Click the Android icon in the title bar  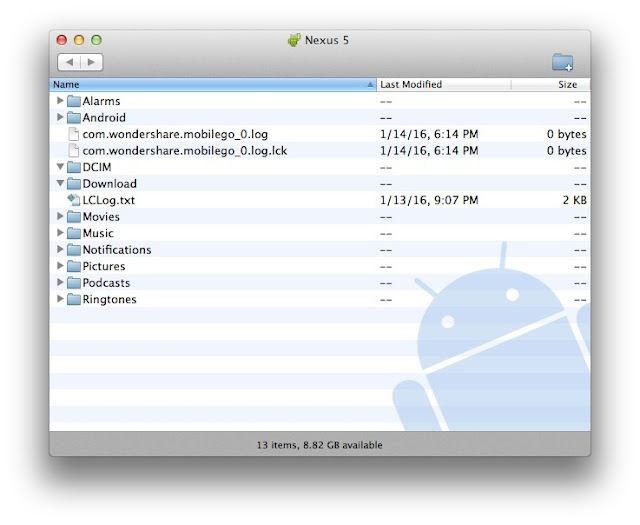click(294, 40)
